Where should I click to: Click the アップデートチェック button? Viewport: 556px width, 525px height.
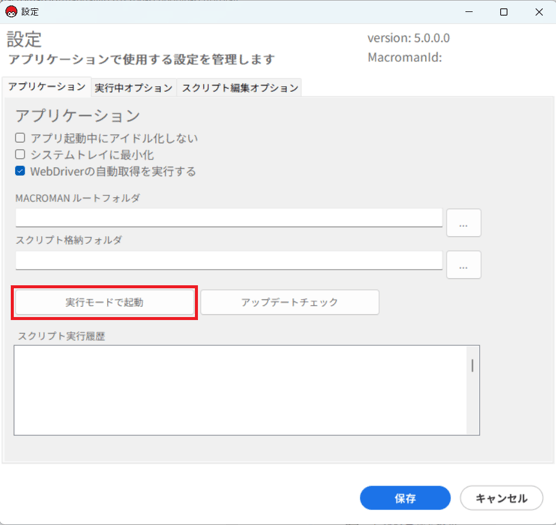coord(290,302)
